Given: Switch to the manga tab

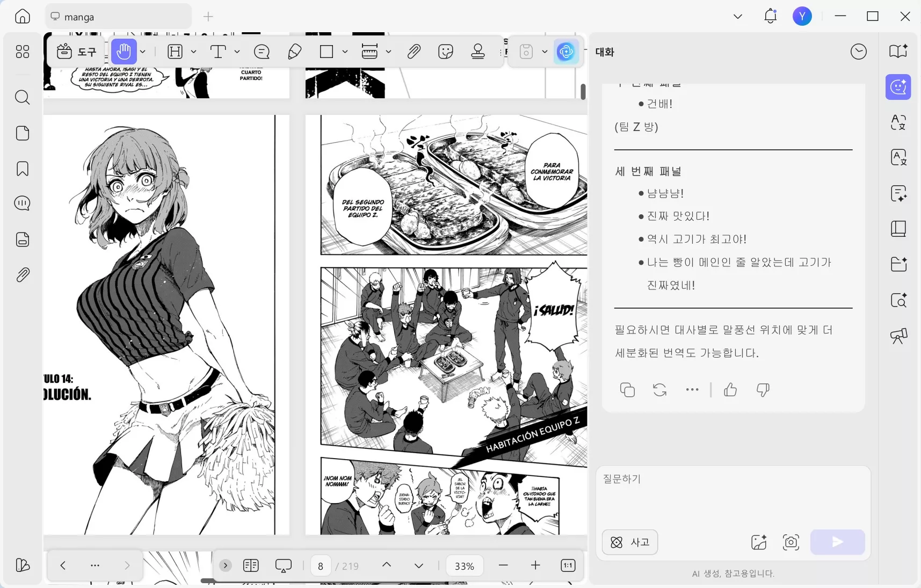Looking at the screenshot, I should coord(118,17).
